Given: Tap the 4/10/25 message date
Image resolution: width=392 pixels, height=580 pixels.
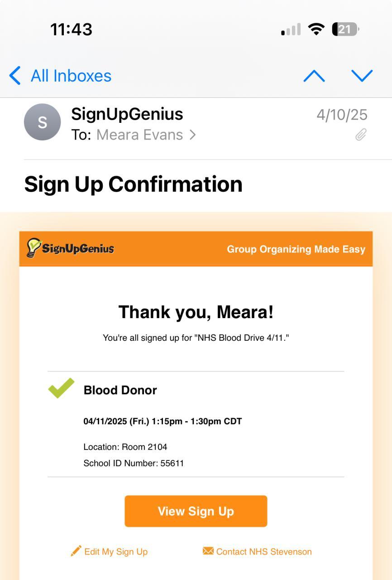Looking at the screenshot, I should 342,115.
